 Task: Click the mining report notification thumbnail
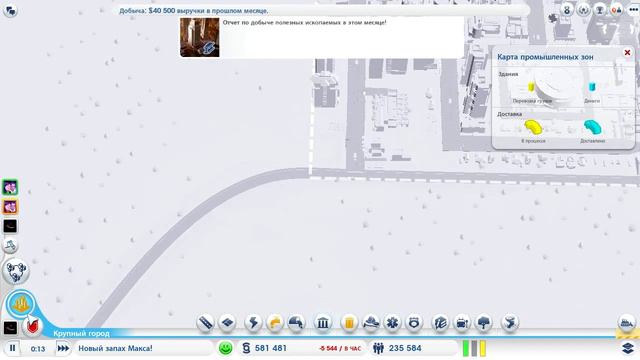200,37
